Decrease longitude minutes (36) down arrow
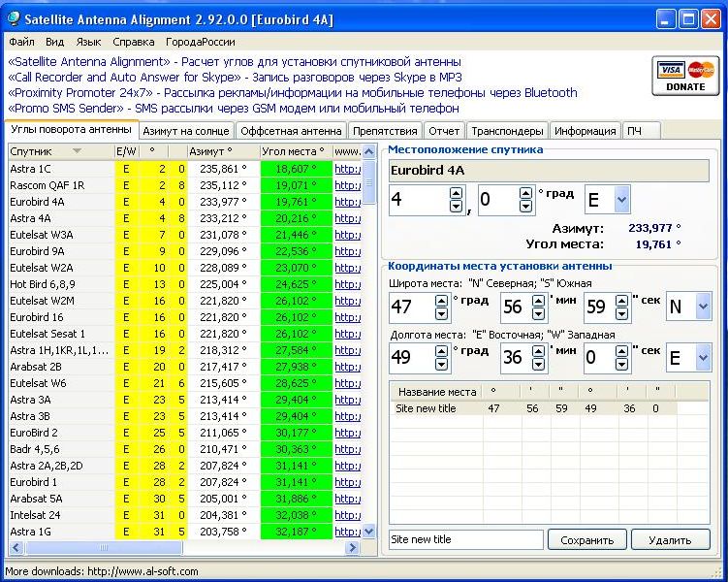The height and width of the screenshot is (582, 728). pos(538,364)
